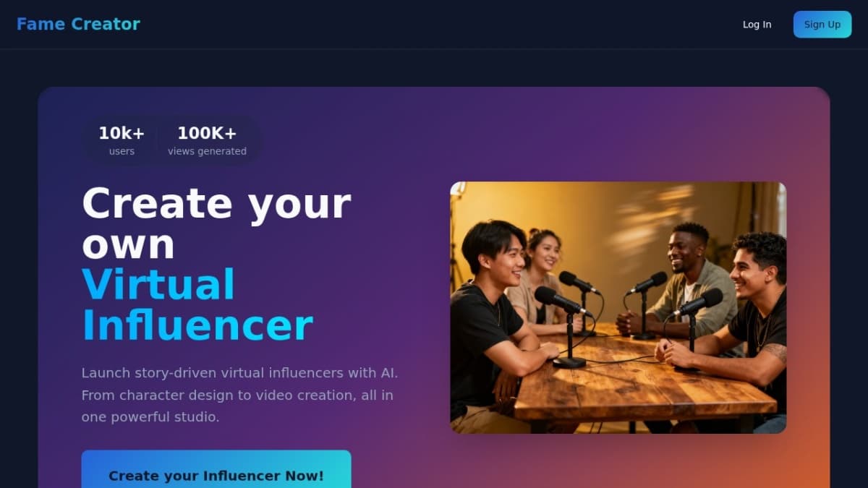Click the Sign Up button
The image size is (868, 488).
[x=822, y=25]
